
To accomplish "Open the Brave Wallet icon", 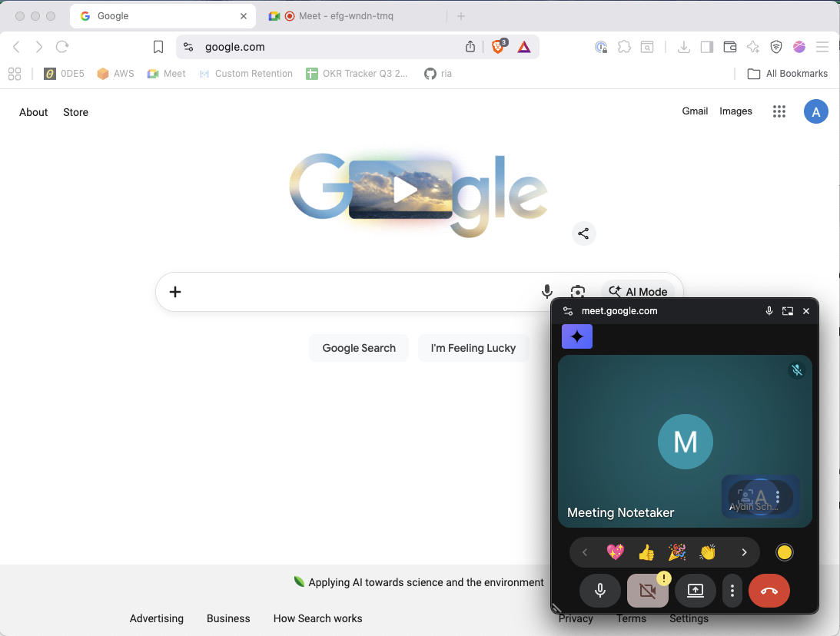I will point(729,47).
